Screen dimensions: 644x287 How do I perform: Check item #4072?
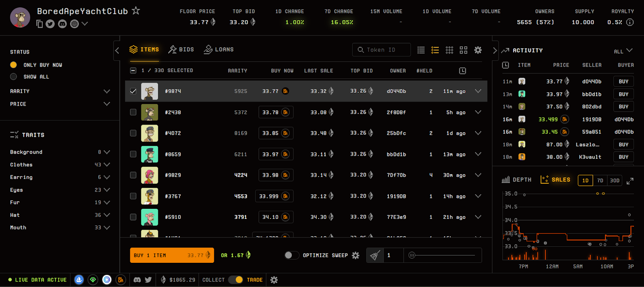click(x=133, y=133)
